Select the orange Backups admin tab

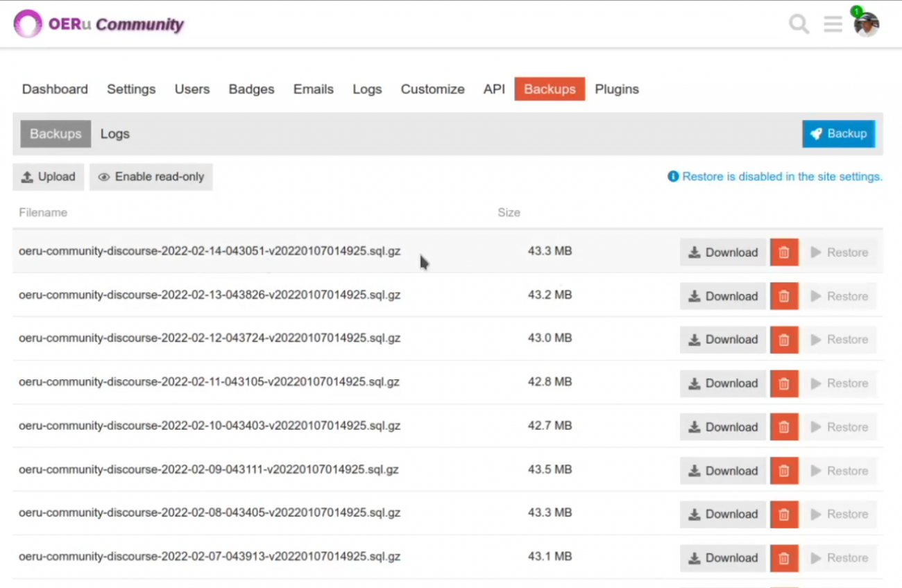[x=550, y=89]
